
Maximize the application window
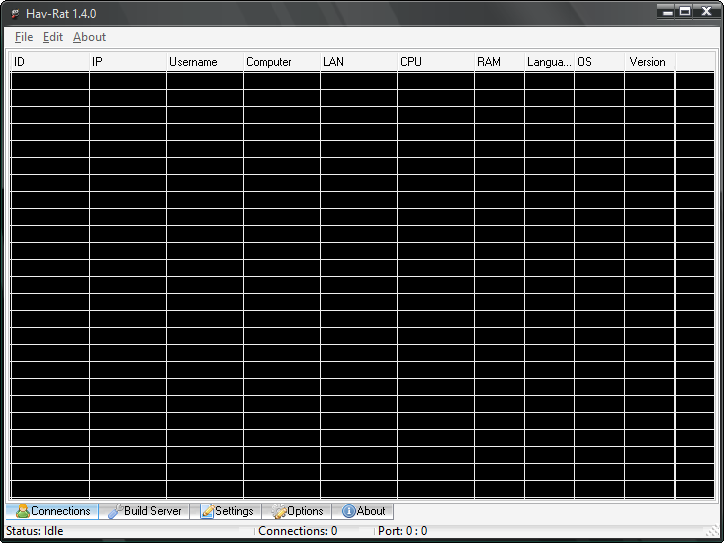685,11
